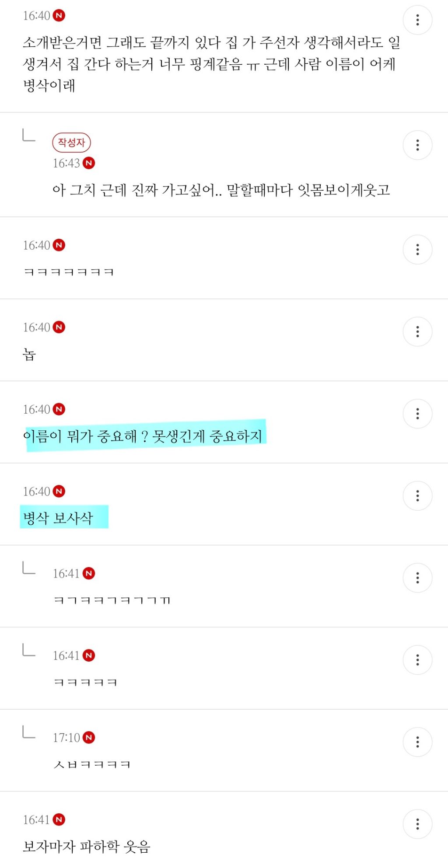Image resolution: width=448 pixels, height=868 pixels.
Task: Open three-dot menu on 작성자 reply
Action: tap(417, 145)
